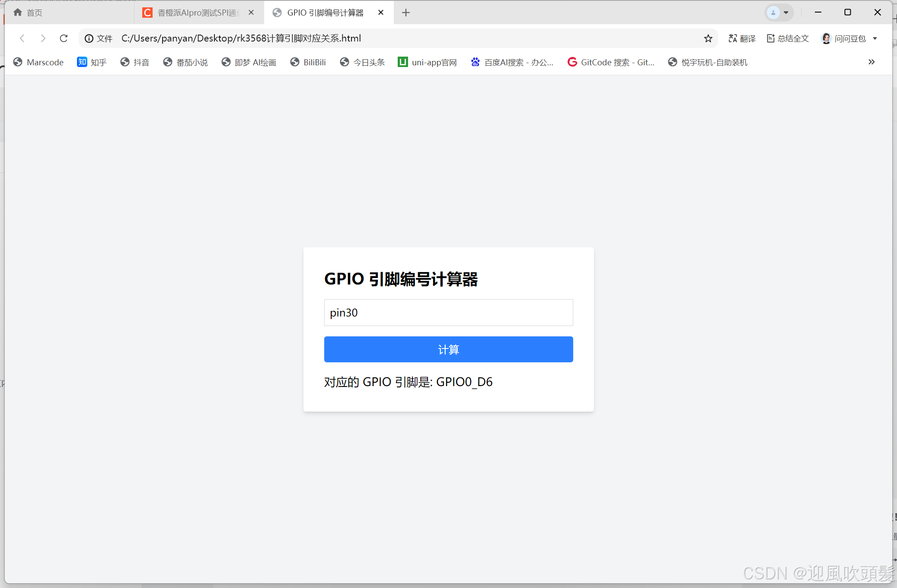Expand hidden bookmarks with double chevron
897x588 pixels.
[x=871, y=62]
